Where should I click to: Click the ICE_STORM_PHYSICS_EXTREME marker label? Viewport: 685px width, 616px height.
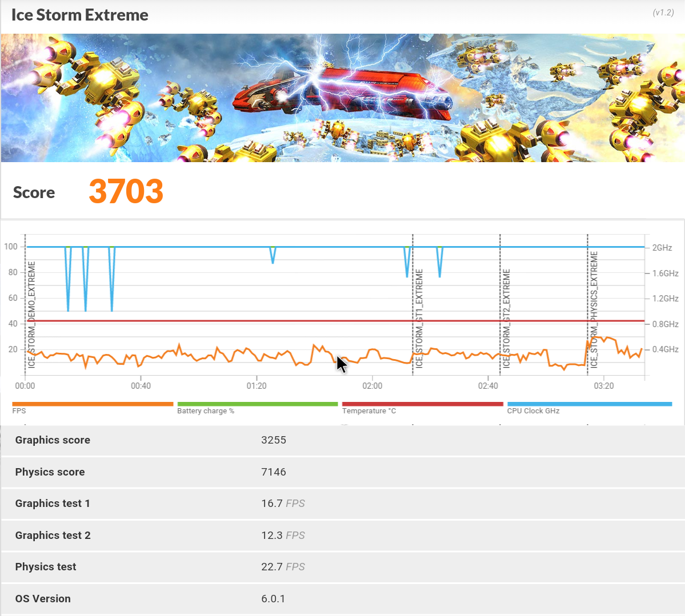click(x=594, y=309)
